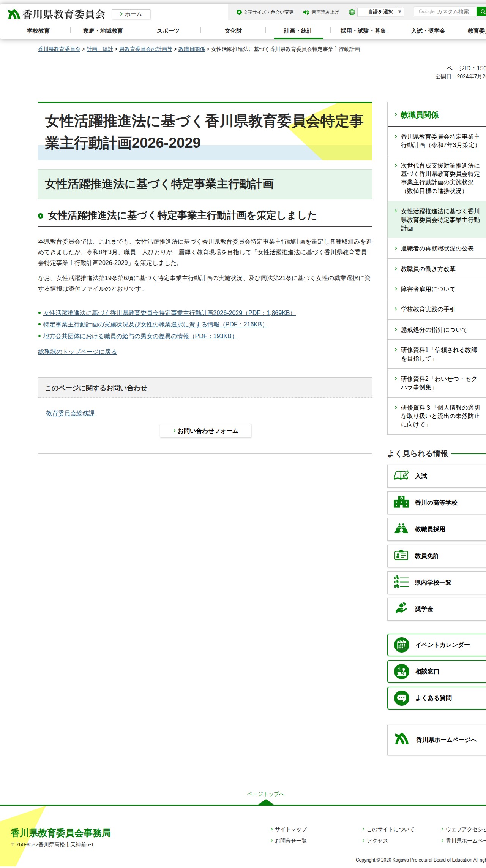
Task: Select the 家庭・地域教育 navigation menu
Action: (x=103, y=31)
